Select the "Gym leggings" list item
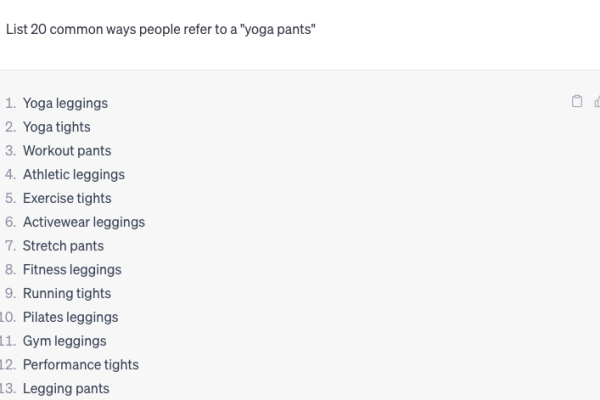Viewport: 600px width, 400px height. pyautogui.click(x=65, y=341)
